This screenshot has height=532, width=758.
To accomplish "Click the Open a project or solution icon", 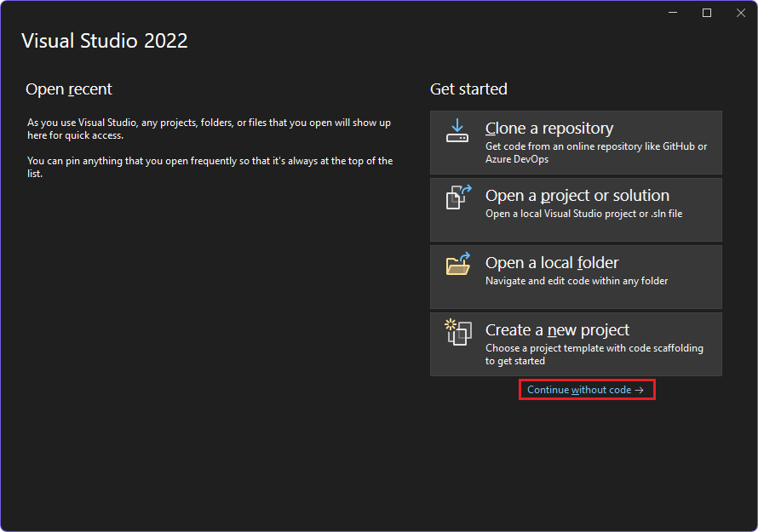I will [457, 198].
